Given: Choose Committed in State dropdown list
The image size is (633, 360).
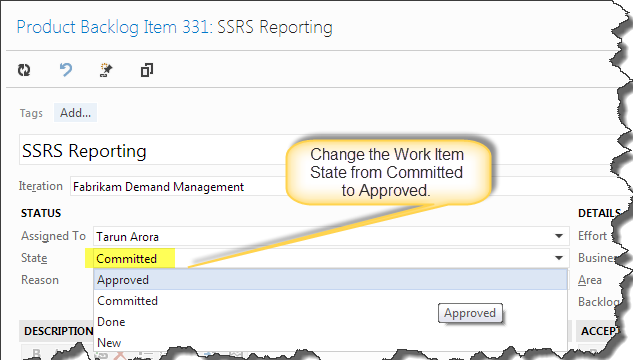Looking at the screenshot, I should [330, 301].
